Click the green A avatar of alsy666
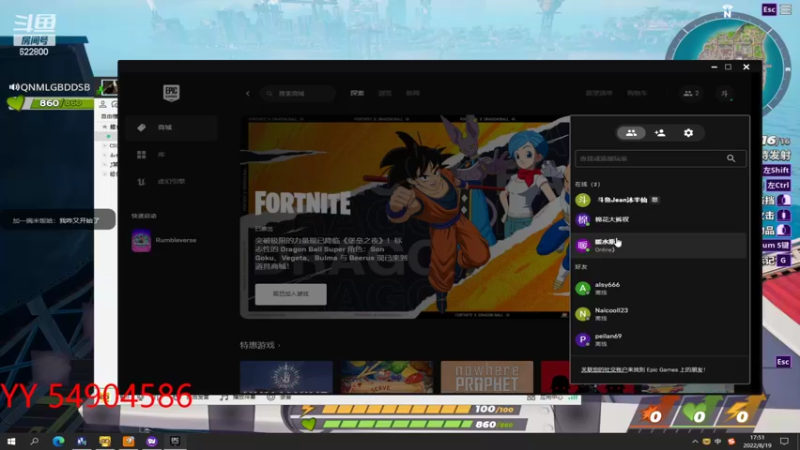The width and height of the screenshot is (800, 450). pos(583,288)
